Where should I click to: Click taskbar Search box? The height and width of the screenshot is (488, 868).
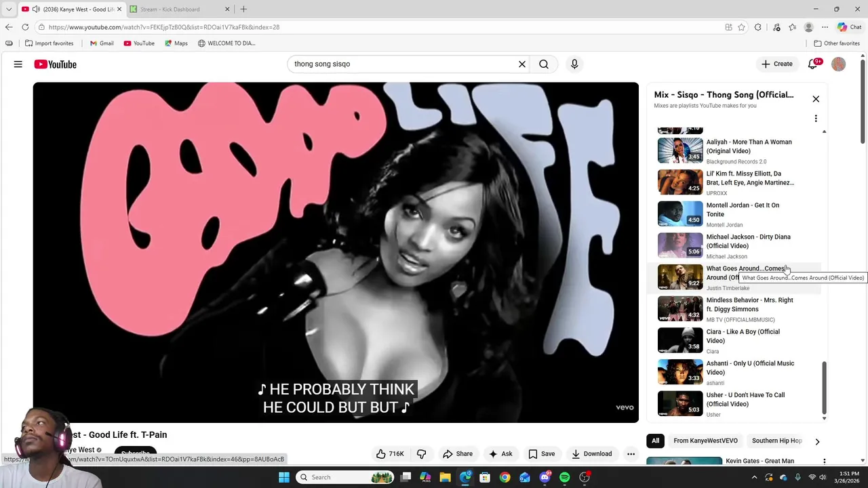click(x=344, y=477)
